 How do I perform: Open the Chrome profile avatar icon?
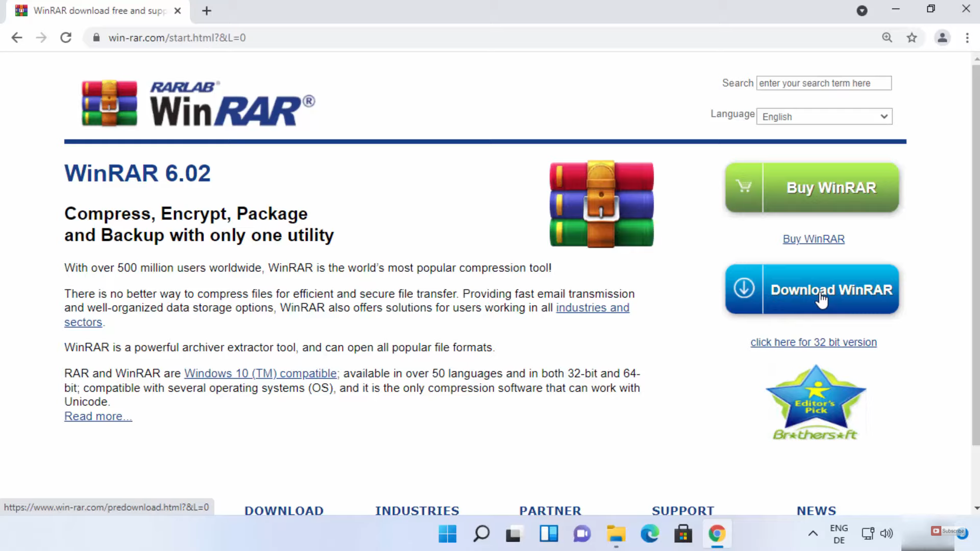click(942, 38)
